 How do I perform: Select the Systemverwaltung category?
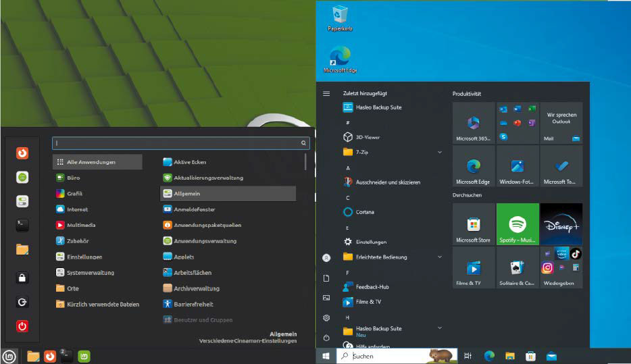pyautogui.click(x=97, y=272)
